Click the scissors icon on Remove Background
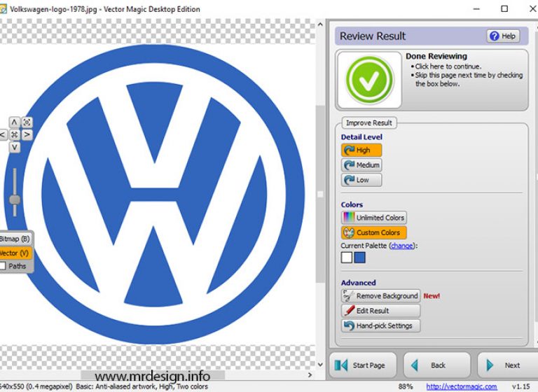Image resolution: width=538 pixels, height=392 pixels. pos(349,295)
